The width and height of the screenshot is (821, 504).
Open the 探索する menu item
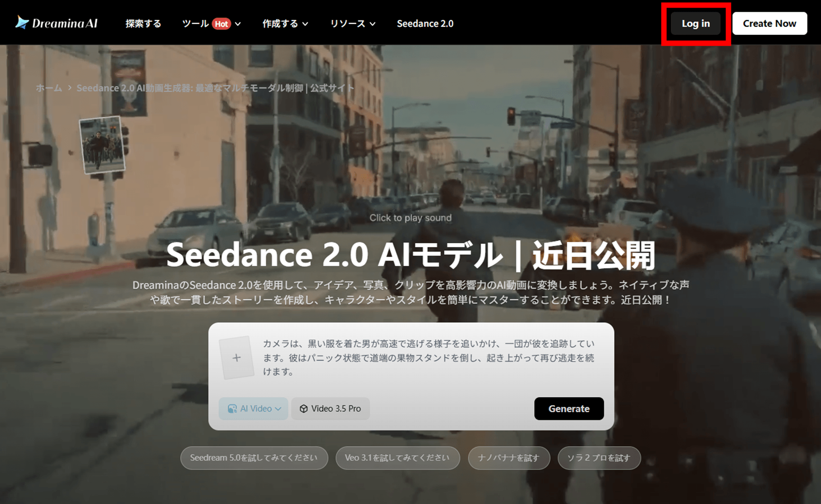coord(143,24)
